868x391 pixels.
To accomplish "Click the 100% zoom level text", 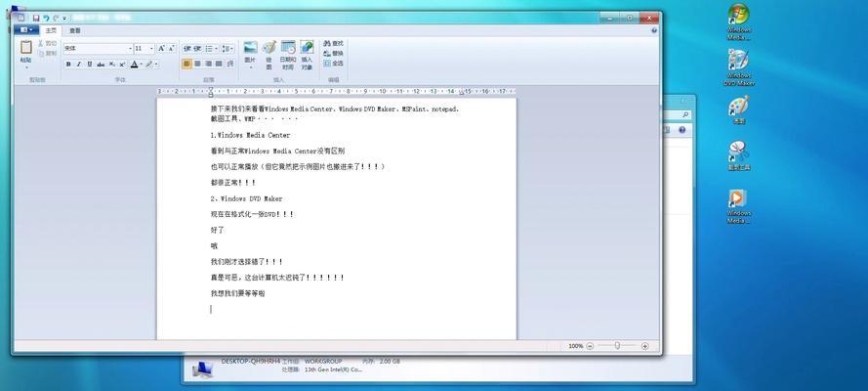I will pos(576,346).
